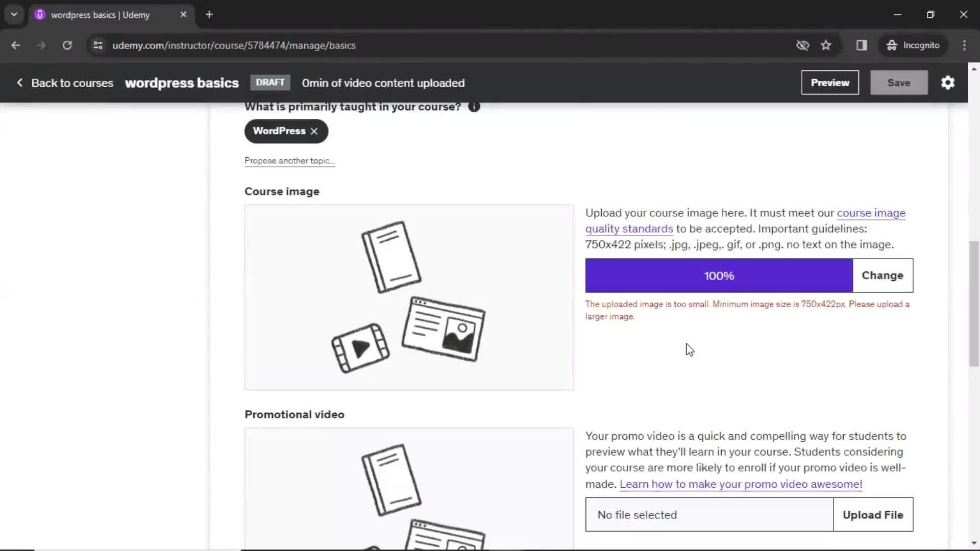Click the settings gear icon
Screen dimensions: 980x551
click(948, 82)
